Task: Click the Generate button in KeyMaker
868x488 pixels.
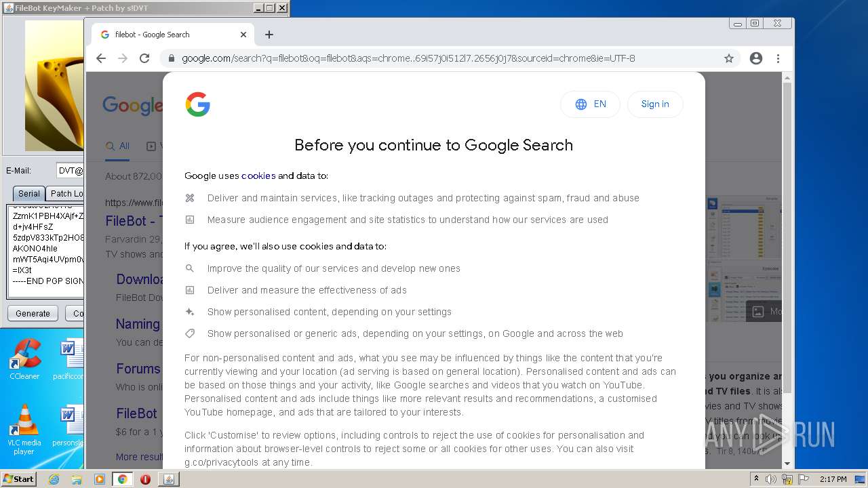Action: click(x=33, y=313)
